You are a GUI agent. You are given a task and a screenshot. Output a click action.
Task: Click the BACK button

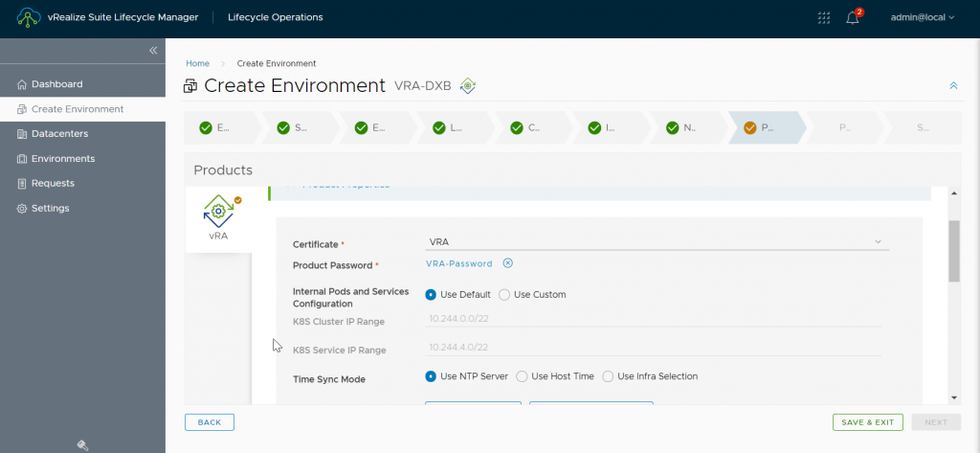pos(210,422)
